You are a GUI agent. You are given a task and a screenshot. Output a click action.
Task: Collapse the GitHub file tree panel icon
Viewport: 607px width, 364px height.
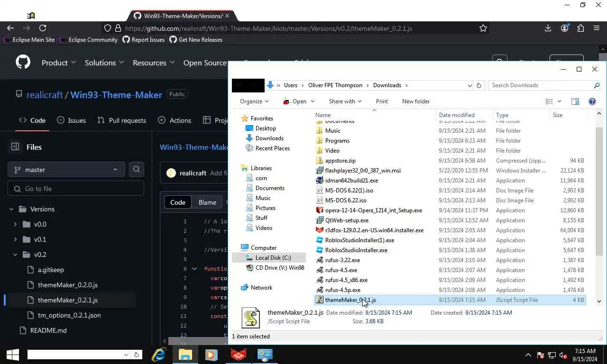15,147
